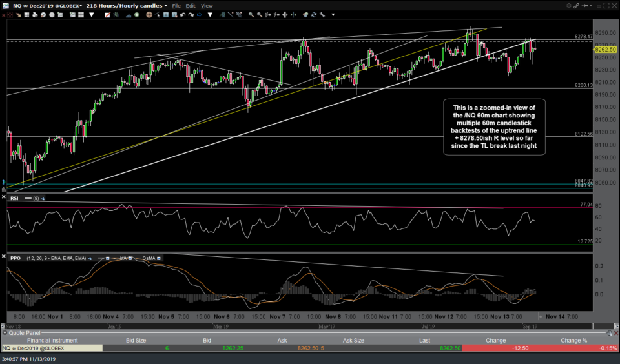620x364 pixels.
Task: Click the Ask Size column header
Action: coord(353,340)
